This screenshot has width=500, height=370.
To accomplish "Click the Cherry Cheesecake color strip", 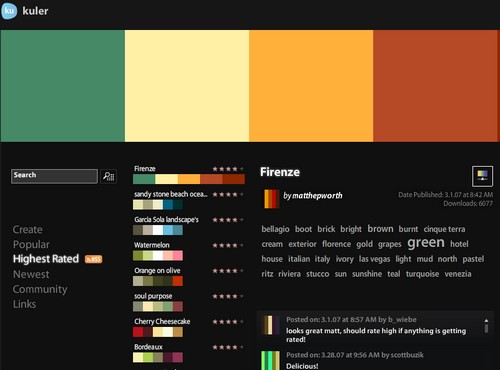I will pyautogui.click(x=158, y=332).
